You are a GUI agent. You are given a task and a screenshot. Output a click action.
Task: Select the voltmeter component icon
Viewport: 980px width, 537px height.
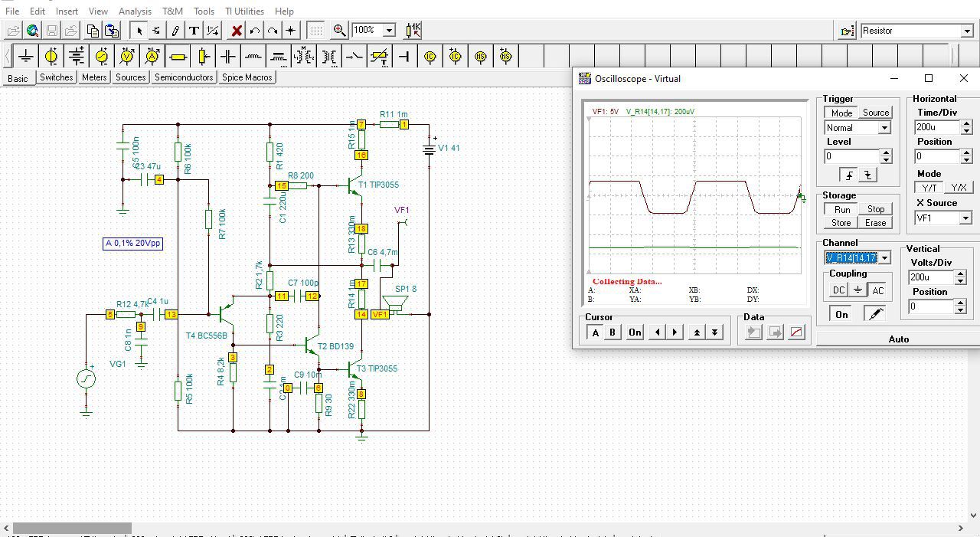pos(127,57)
